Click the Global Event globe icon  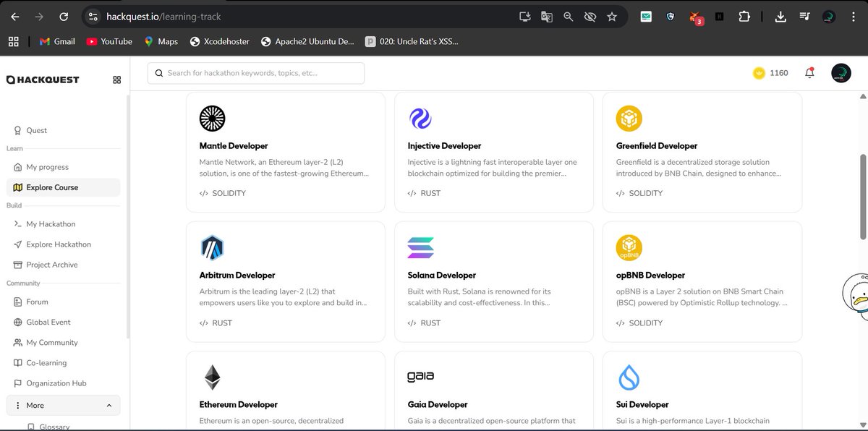19,322
